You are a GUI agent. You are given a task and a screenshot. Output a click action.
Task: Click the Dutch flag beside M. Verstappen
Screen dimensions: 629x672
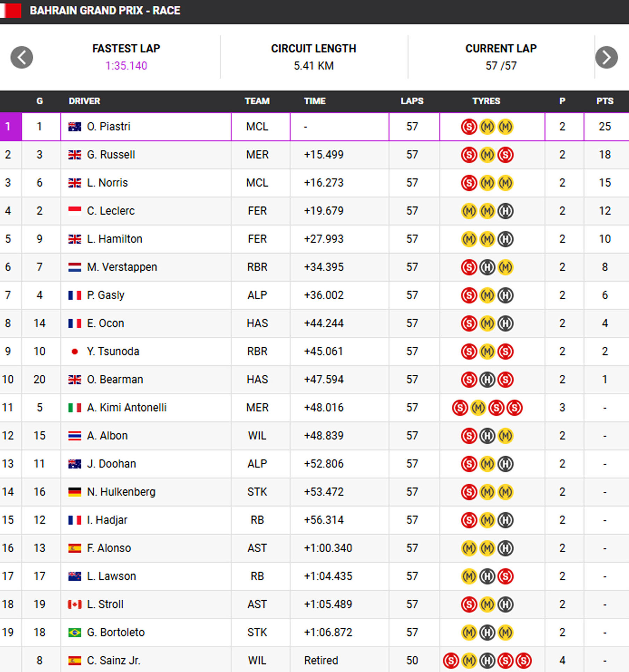click(x=74, y=267)
